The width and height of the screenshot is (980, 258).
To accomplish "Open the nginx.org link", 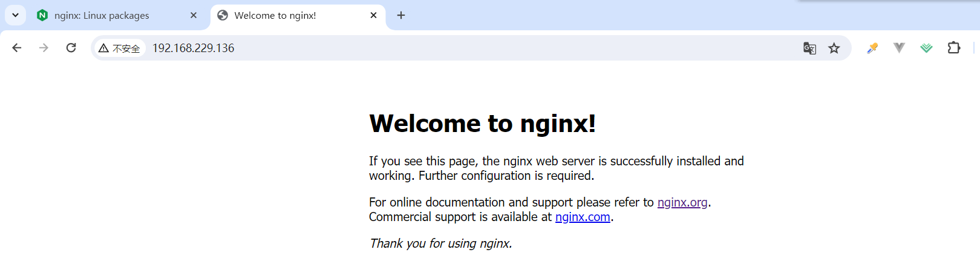I will pos(682,202).
